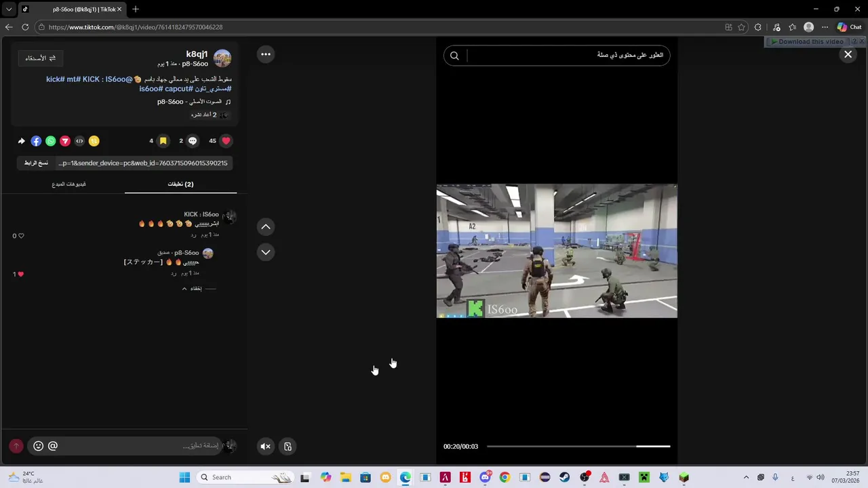Copy the link with نسخ الرابط button
This screenshot has height=488, width=868.
tap(37, 163)
